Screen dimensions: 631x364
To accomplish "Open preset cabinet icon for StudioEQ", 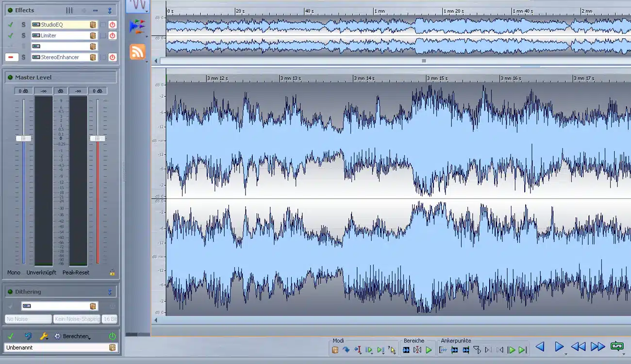I will (93, 25).
